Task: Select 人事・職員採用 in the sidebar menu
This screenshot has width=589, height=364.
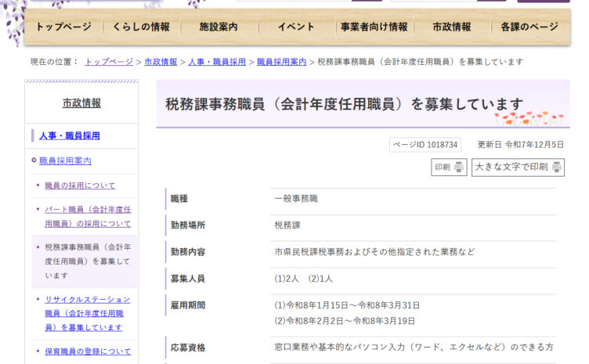Action: click(70, 135)
